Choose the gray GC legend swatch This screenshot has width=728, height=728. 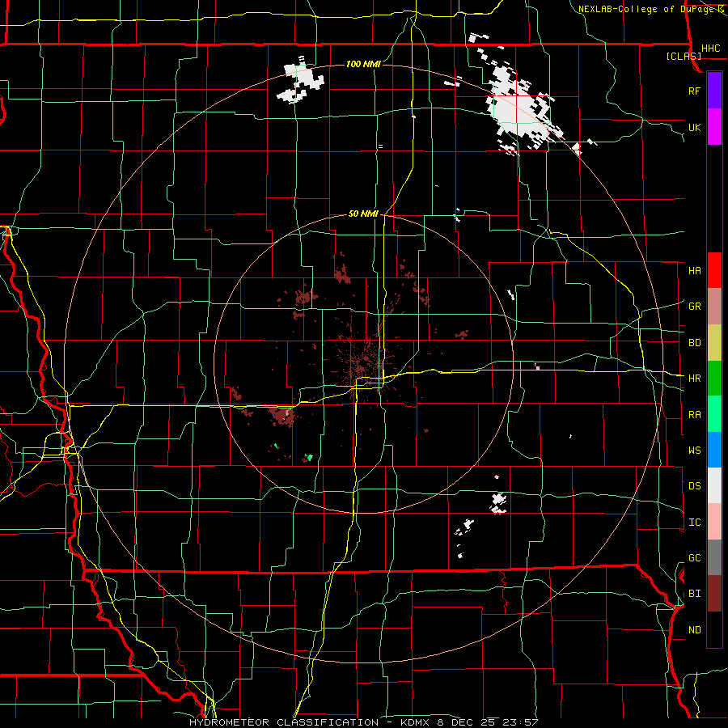pyautogui.click(x=714, y=557)
